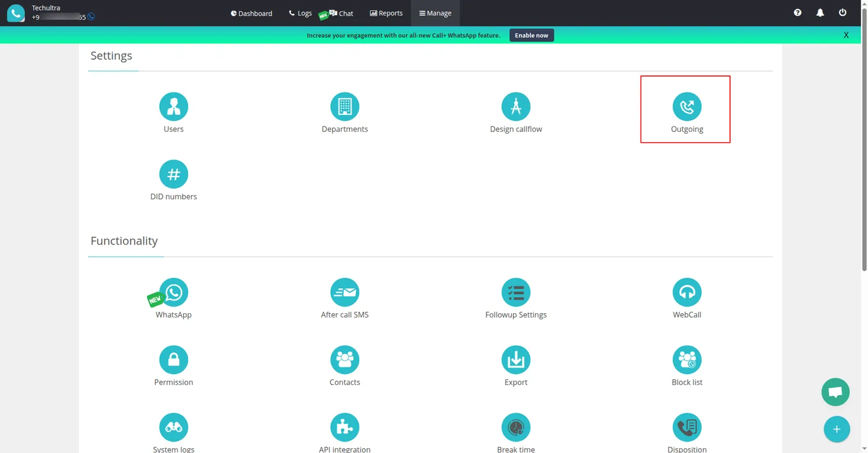Click the help question mark icon
Viewport: 868px width, 453px height.
(x=797, y=13)
